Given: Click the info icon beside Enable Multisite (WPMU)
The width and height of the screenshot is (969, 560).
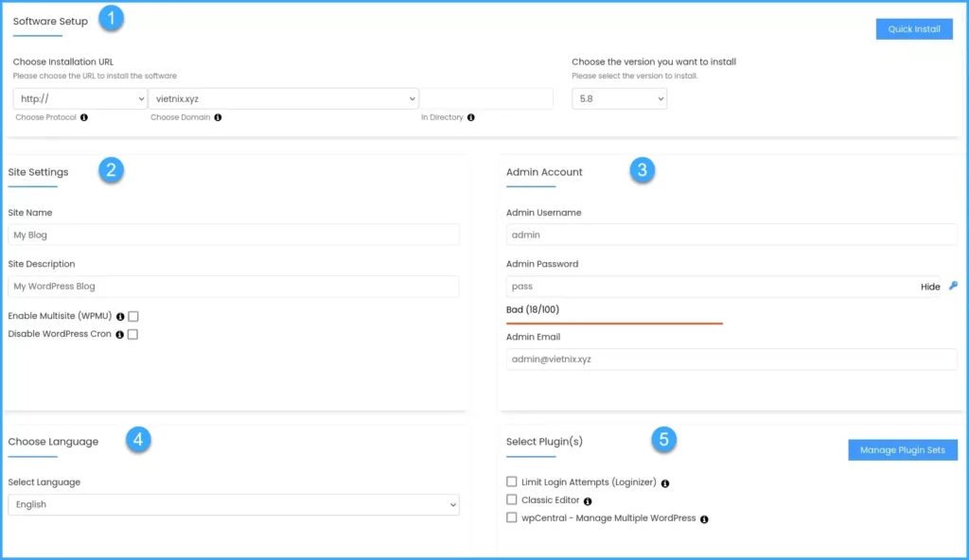Looking at the screenshot, I should [x=119, y=316].
